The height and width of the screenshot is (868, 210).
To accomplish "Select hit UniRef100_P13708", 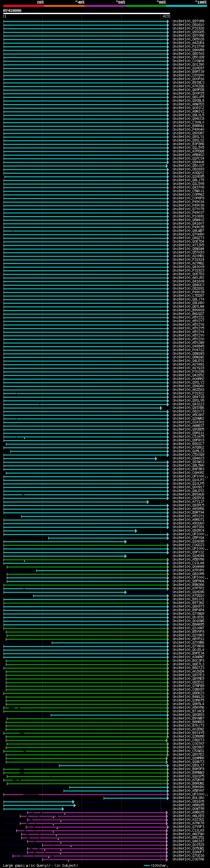I will click(188, 47).
